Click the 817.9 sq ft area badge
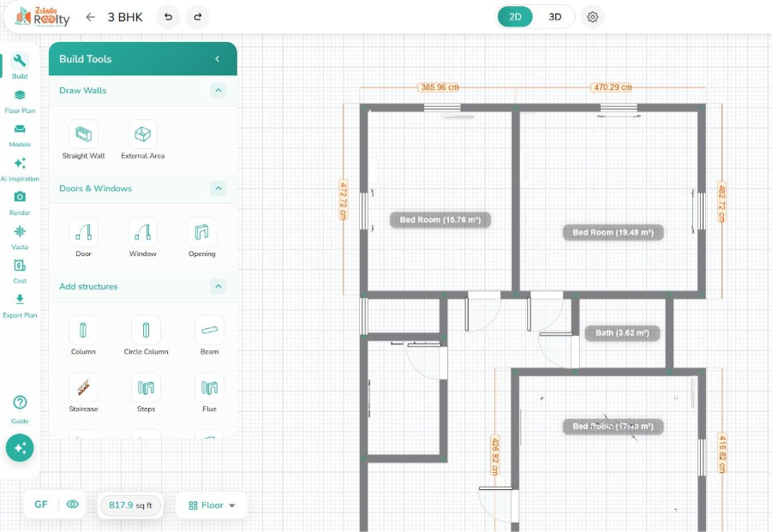The height and width of the screenshot is (532, 772). [130, 505]
